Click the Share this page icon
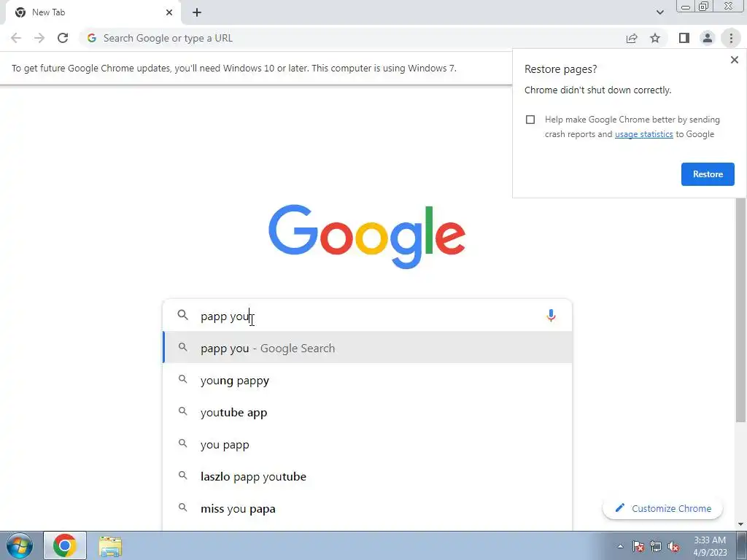This screenshot has width=747, height=560. click(x=632, y=38)
